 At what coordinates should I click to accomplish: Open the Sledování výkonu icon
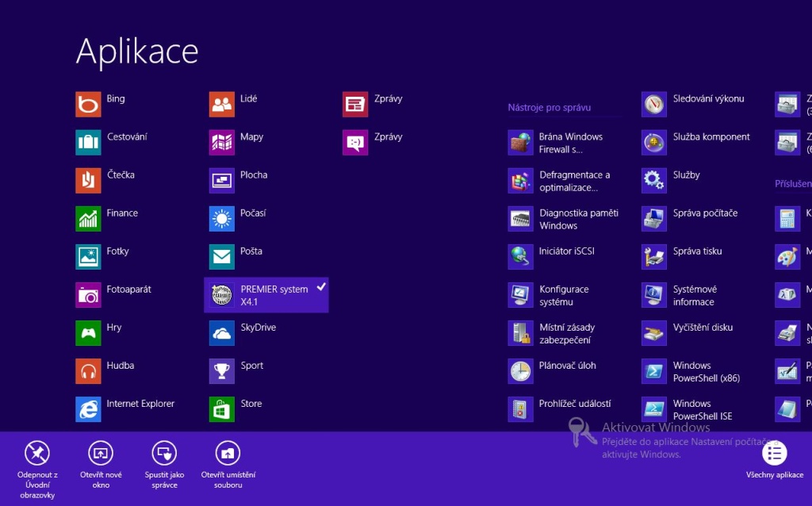(654, 104)
